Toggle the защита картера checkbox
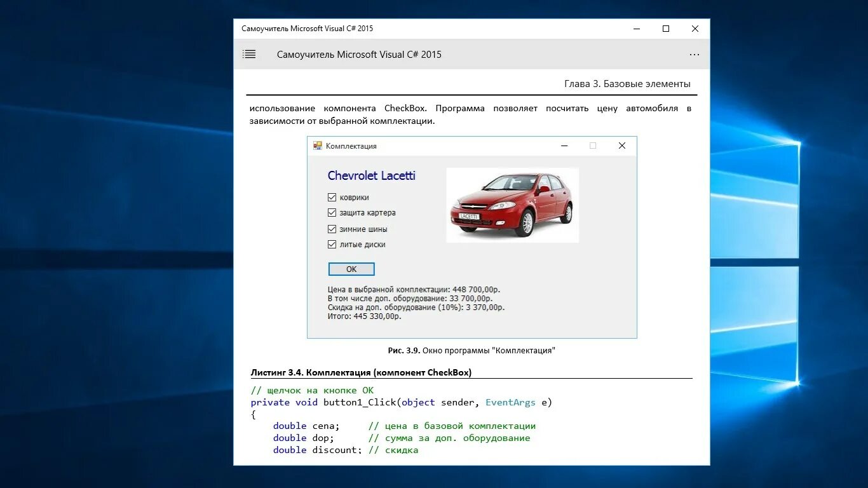The width and height of the screenshot is (868, 488). click(332, 213)
